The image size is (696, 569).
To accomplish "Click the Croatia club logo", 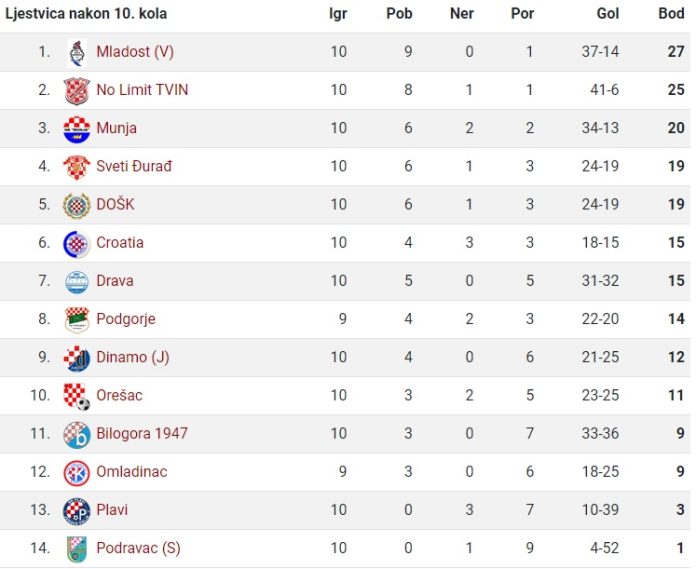I will 77,244.
